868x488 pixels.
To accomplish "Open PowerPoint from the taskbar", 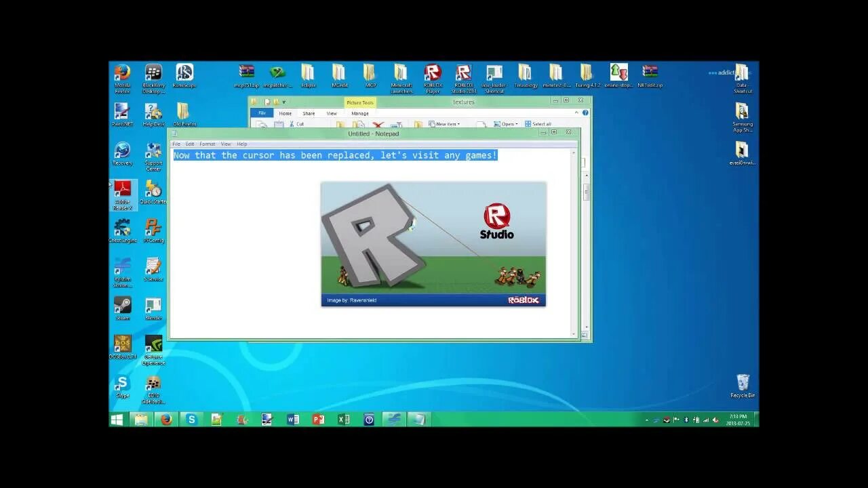I will coord(318,420).
